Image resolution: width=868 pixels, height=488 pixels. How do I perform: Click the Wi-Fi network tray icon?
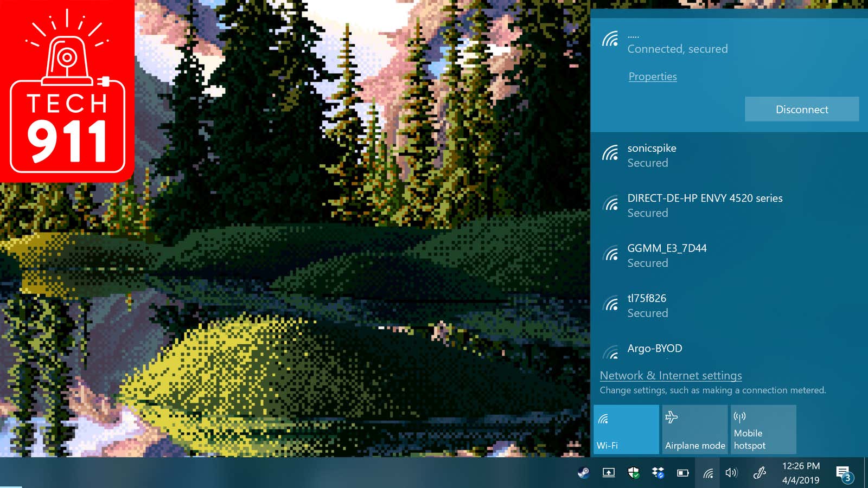(x=708, y=473)
